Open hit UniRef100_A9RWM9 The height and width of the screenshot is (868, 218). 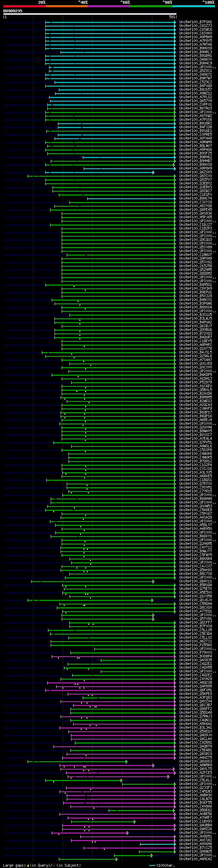click(196, 142)
